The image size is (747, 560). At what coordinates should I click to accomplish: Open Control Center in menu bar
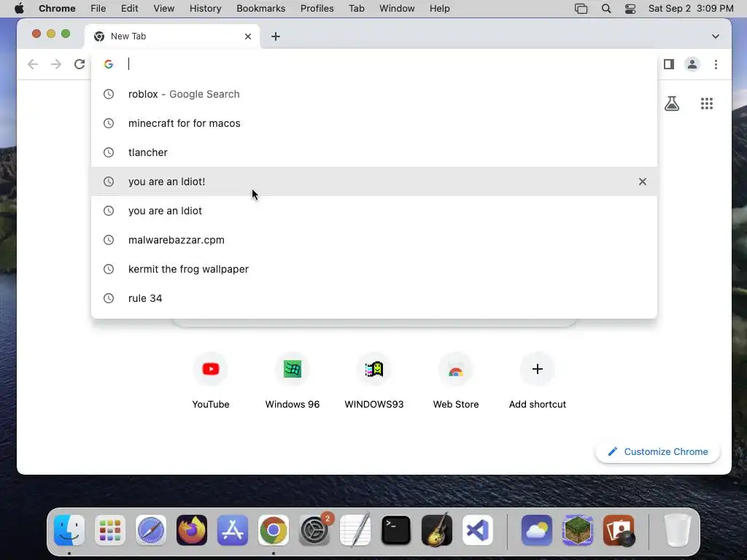coord(630,9)
